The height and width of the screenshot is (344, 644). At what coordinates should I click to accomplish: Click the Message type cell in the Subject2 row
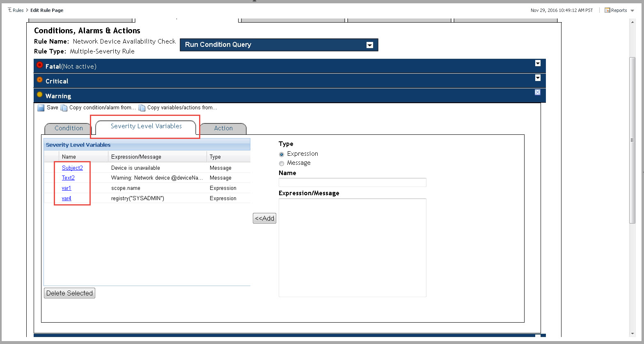pyautogui.click(x=220, y=168)
